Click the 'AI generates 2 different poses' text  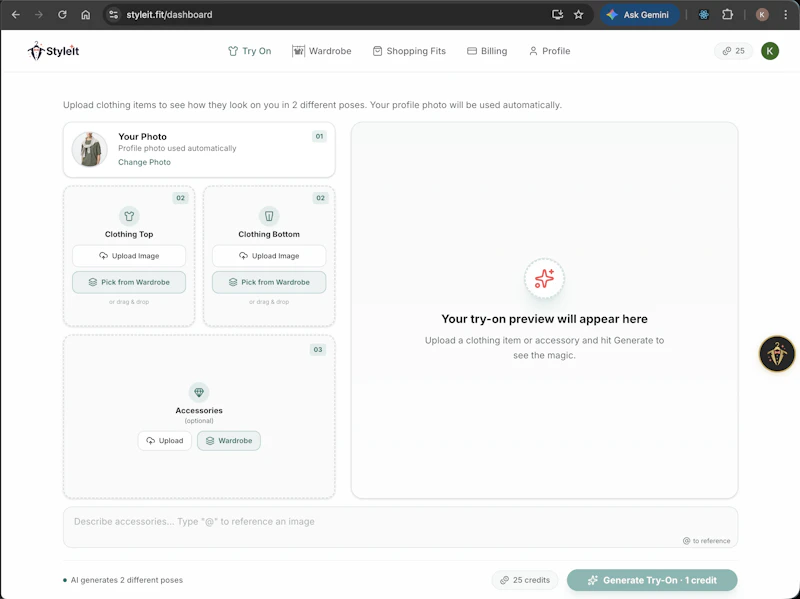pos(127,580)
